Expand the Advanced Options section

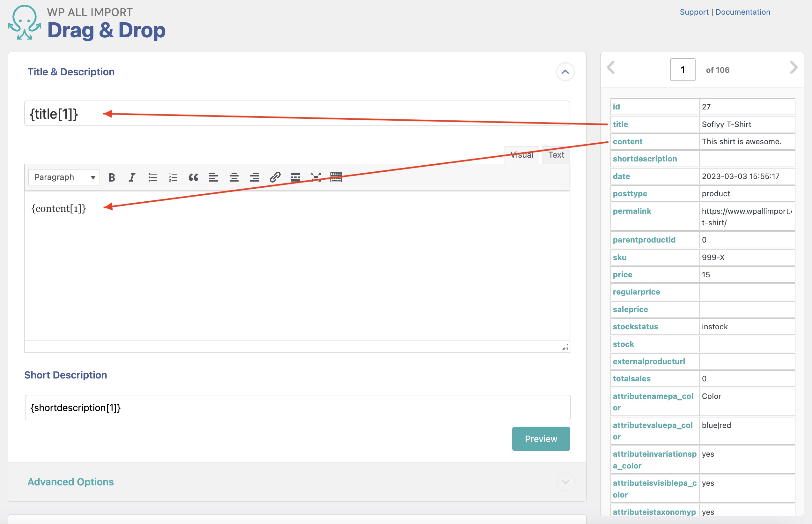[565, 482]
